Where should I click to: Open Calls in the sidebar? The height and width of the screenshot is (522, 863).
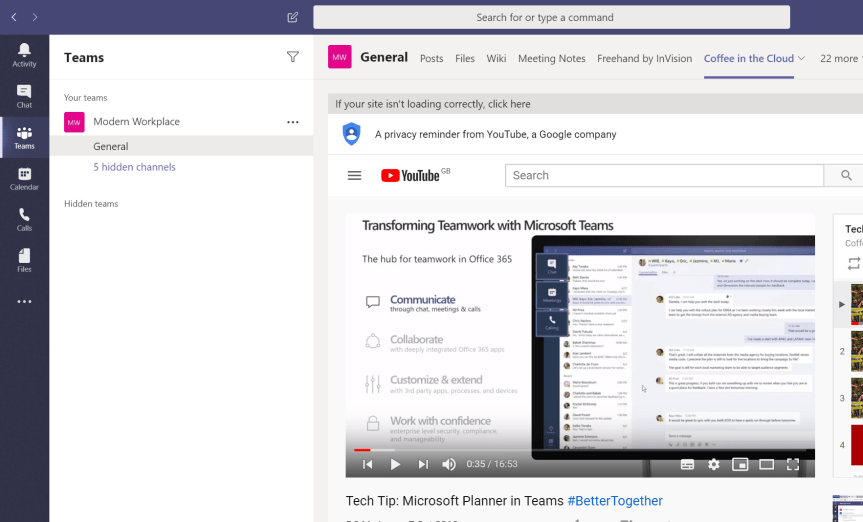click(24, 219)
